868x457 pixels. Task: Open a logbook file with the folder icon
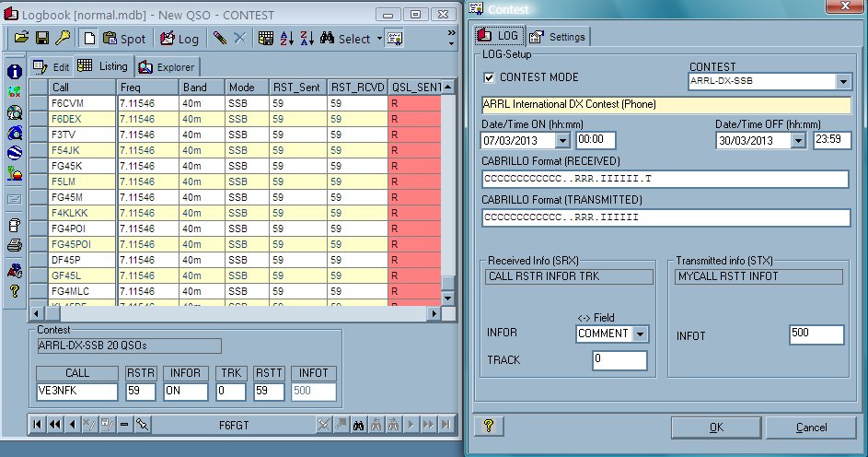pos(21,38)
